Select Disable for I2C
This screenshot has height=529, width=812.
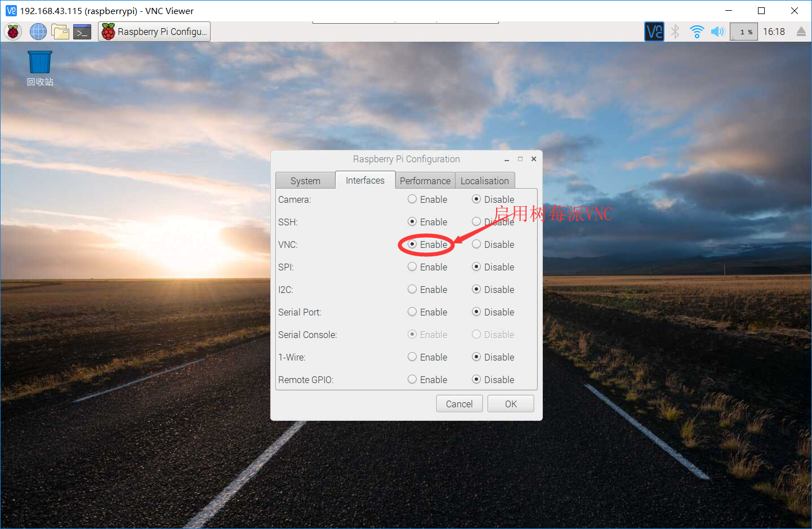[493, 290]
